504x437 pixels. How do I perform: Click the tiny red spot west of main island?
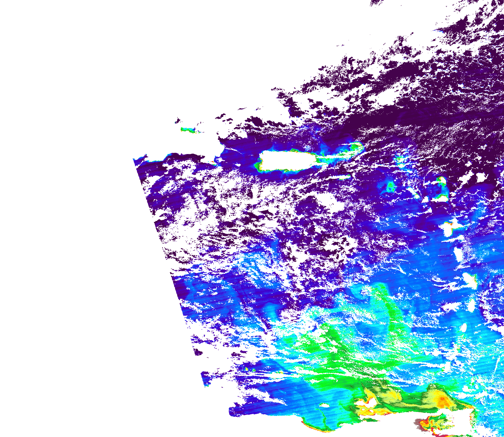pyautogui.click(x=213, y=162)
